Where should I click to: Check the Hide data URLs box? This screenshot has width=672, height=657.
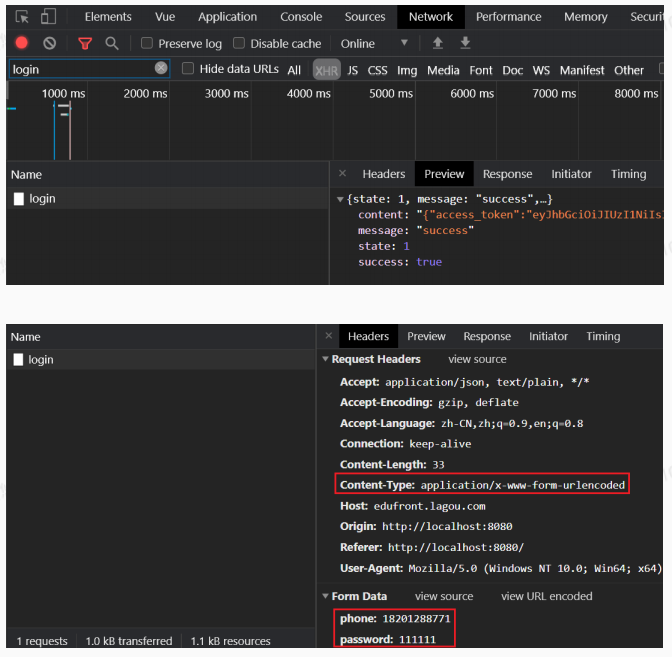(x=188, y=69)
